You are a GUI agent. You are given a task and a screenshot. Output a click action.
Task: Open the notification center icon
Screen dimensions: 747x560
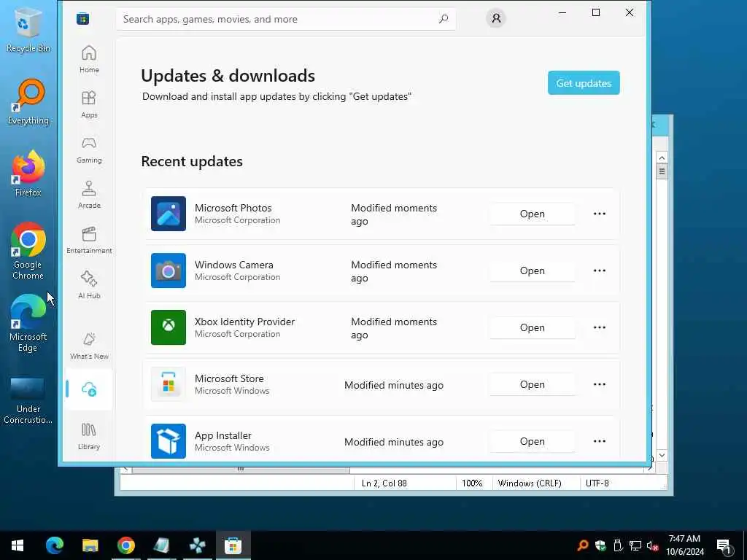pyautogui.click(x=724, y=545)
